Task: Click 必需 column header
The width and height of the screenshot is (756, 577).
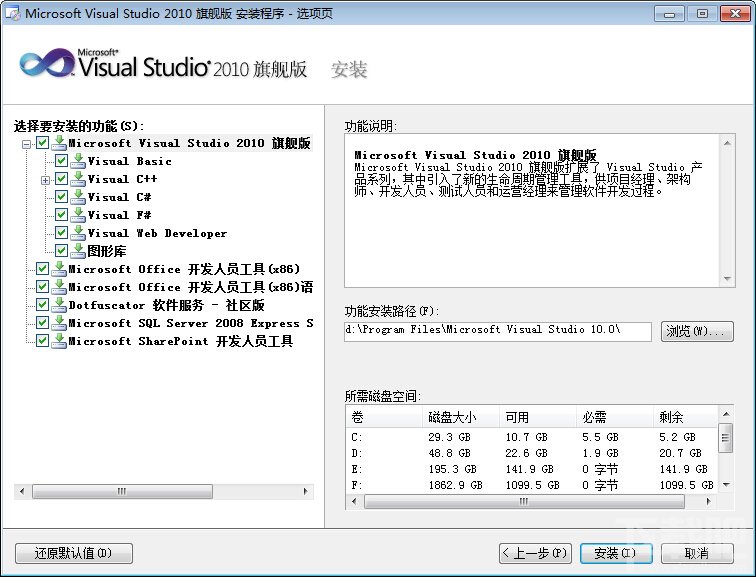Action: 615,416
